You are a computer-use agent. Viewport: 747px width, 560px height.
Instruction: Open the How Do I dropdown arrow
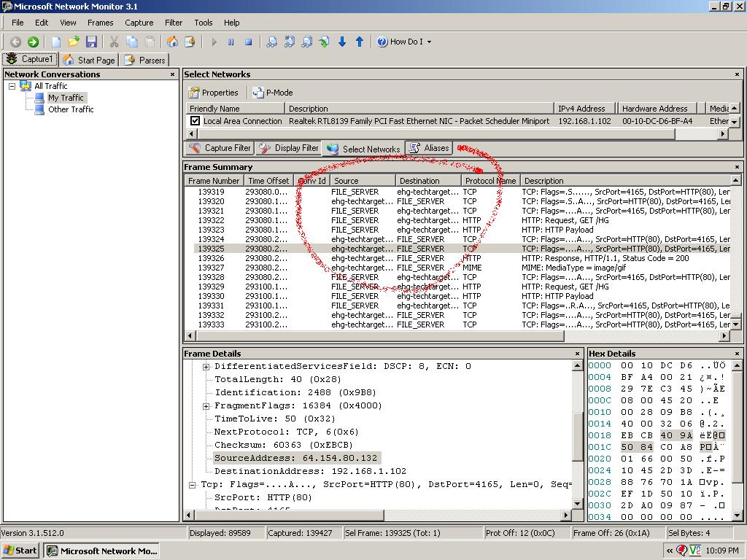[429, 42]
